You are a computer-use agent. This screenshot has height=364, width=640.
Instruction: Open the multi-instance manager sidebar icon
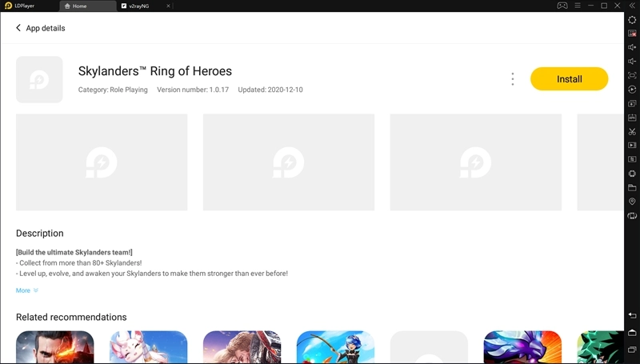coord(632,104)
